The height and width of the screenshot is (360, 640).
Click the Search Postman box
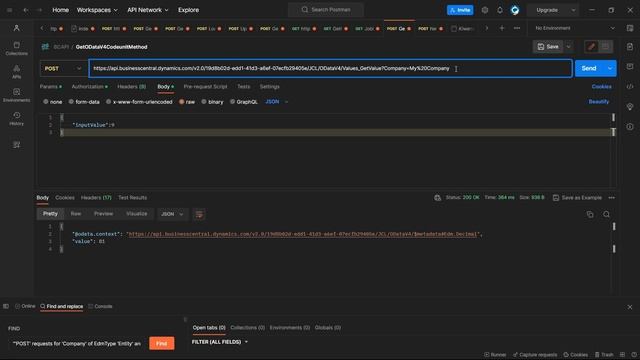[326, 10]
